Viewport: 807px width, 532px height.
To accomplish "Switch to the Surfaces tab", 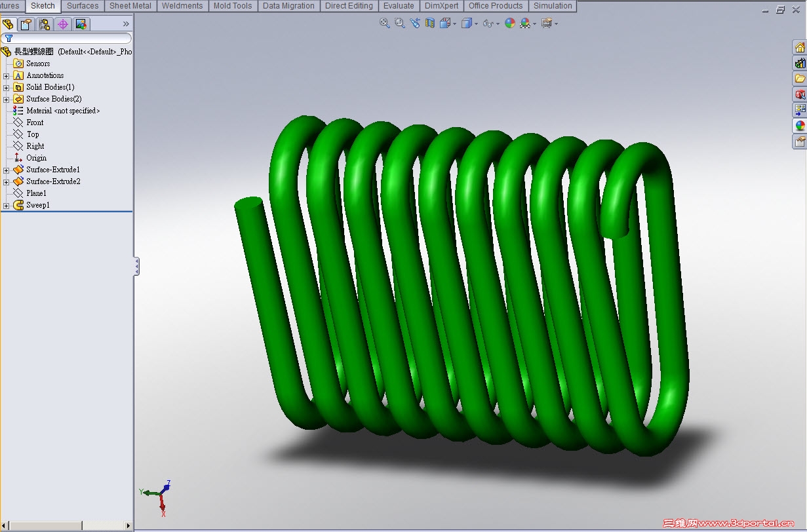I will [x=83, y=6].
